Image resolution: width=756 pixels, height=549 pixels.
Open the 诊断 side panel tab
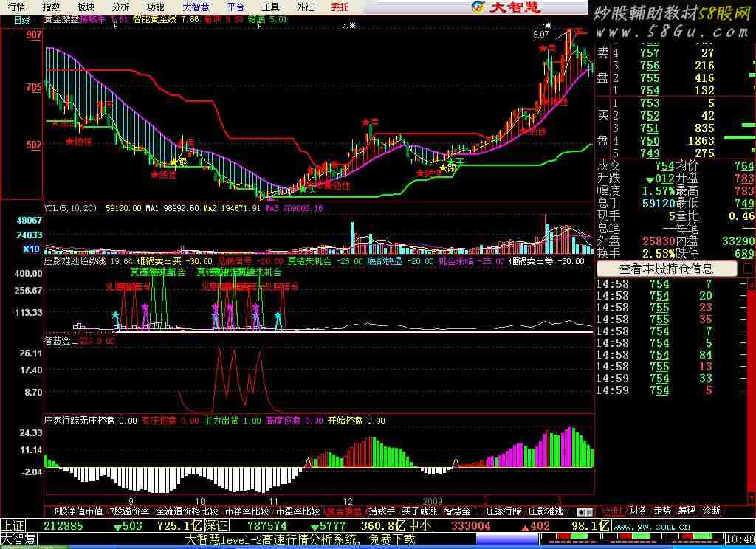point(712,511)
